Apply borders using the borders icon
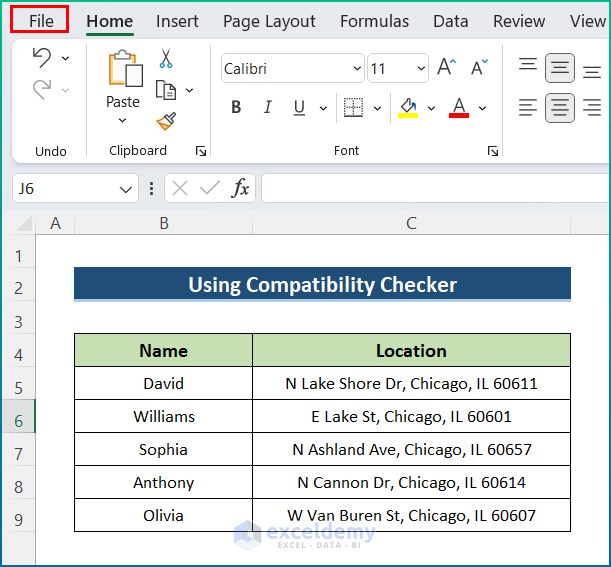This screenshot has width=611, height=567. point(353,107)
